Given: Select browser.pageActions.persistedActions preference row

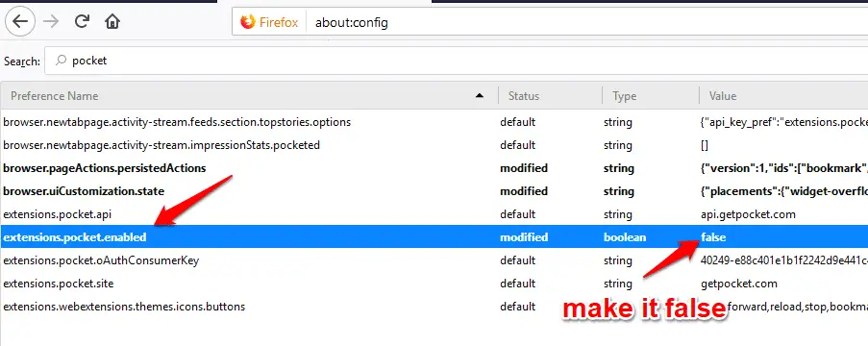Looking at the screenshot, I should [x=434, y=168].
